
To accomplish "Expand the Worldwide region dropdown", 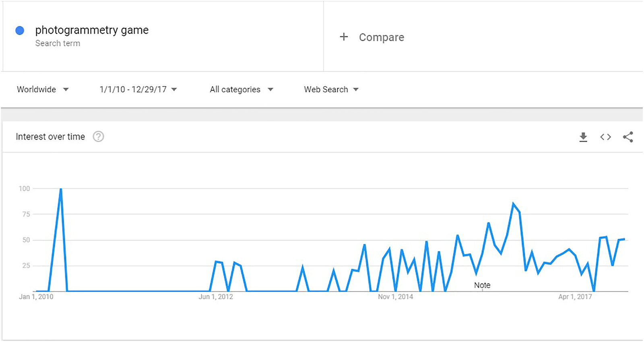I will (43, 89).
